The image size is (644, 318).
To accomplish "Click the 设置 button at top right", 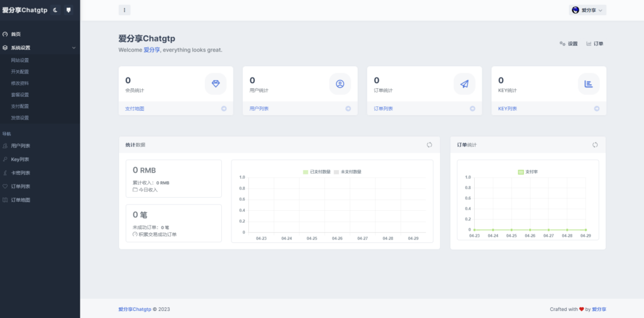I will pos(569,43).
